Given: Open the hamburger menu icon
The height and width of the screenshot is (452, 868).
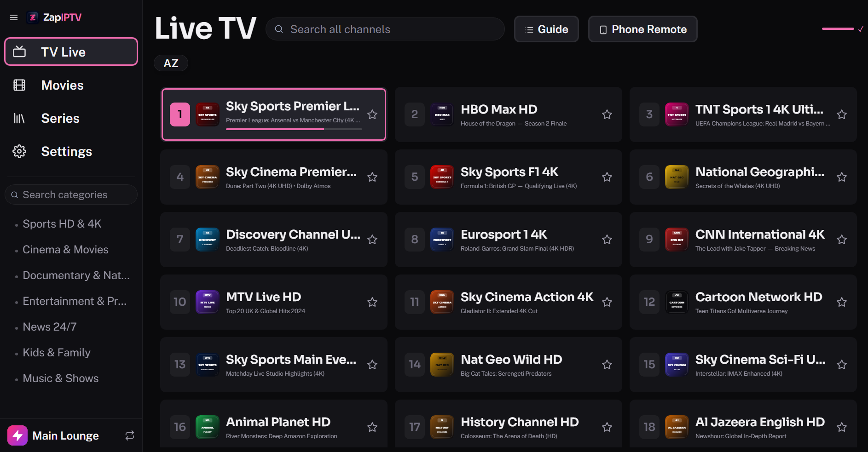Looking at the screenshot, I should click(14, 17).
